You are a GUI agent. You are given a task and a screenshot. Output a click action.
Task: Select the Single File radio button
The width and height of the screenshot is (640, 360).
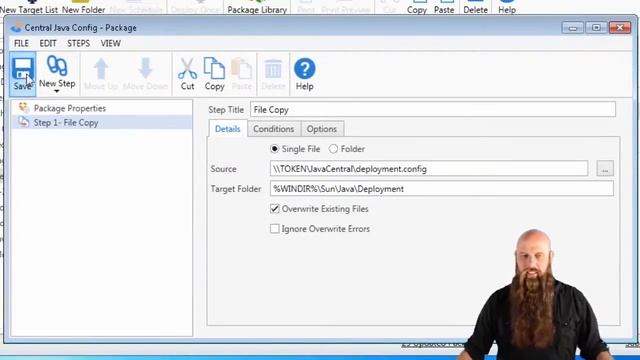point(275,149)
